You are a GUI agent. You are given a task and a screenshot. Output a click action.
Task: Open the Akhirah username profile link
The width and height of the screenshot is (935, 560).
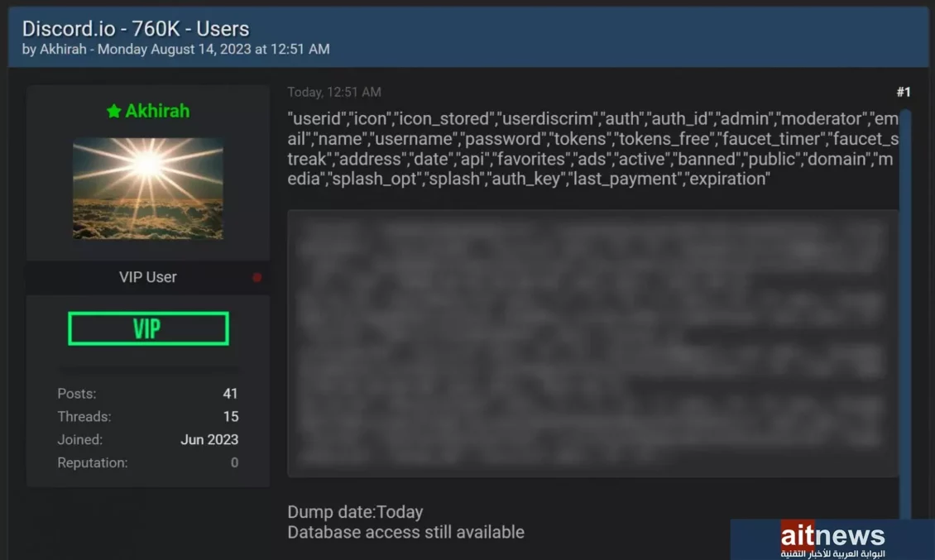(x=157, y=111)
